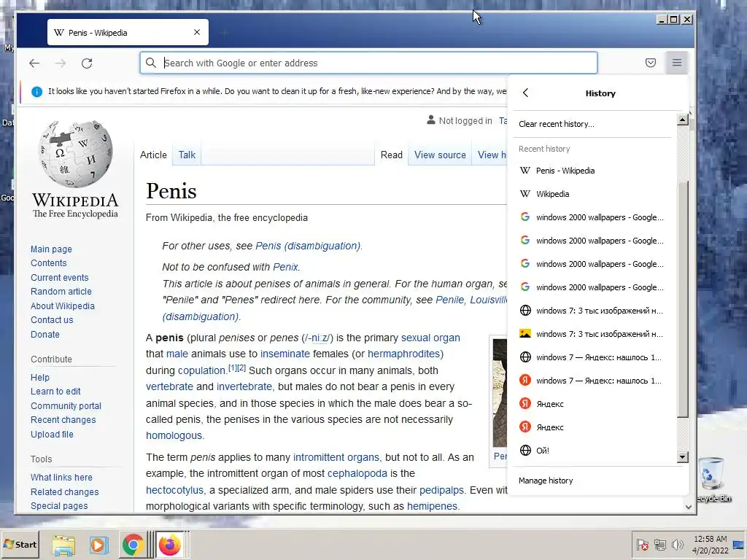Open Community portal link

tap(66, 405)
